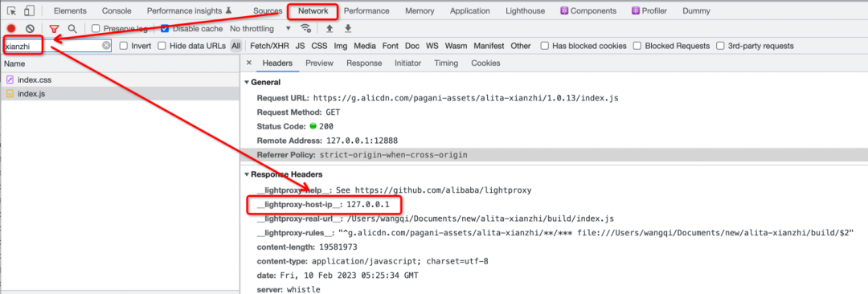Filter requests by Other type

(520, 46)
